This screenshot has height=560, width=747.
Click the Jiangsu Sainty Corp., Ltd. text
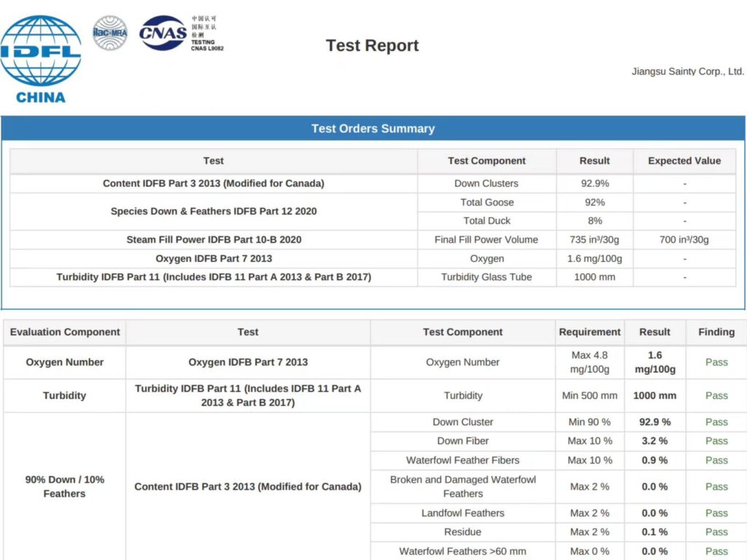[x=687, y=71]
